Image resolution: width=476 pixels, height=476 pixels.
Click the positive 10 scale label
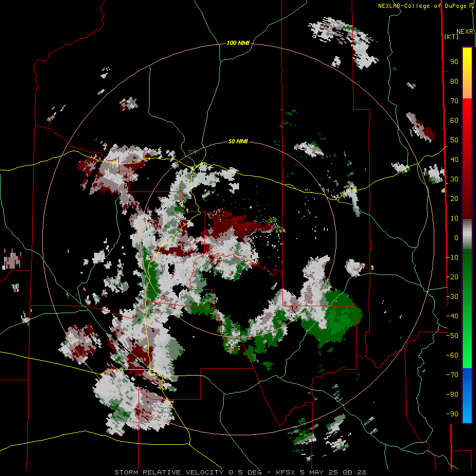(454, 218)
